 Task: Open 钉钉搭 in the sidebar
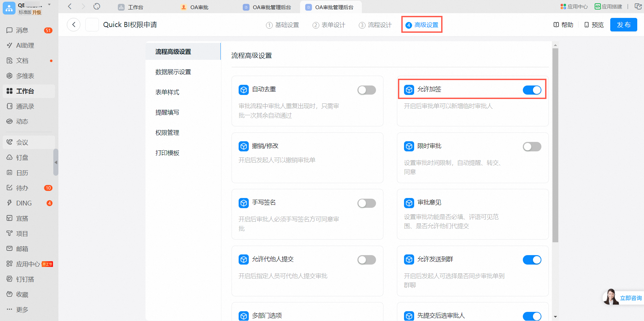(x=29, y=279)
